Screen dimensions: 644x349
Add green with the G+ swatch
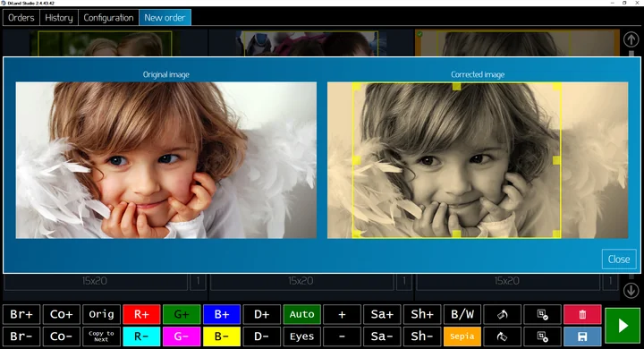point(182,314)
